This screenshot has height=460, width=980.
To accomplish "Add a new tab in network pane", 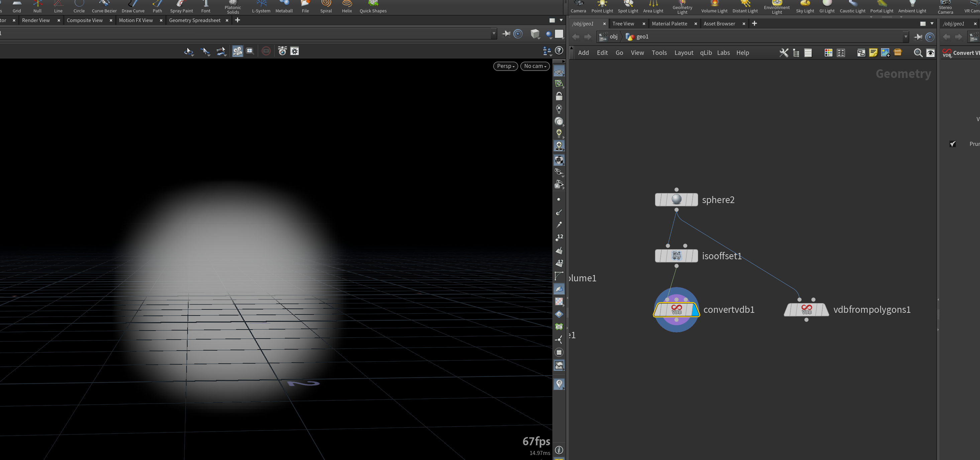I will tap(754, 24).
